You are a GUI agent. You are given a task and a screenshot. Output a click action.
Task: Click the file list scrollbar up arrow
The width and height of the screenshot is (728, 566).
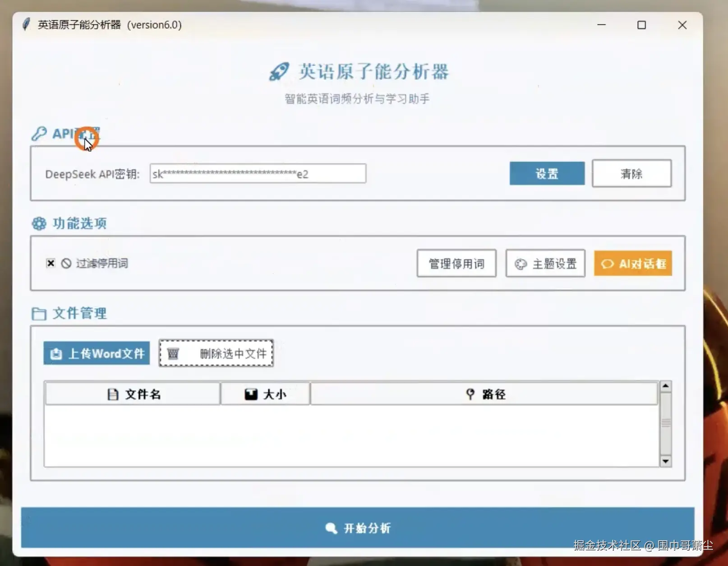tap(666, 386)
